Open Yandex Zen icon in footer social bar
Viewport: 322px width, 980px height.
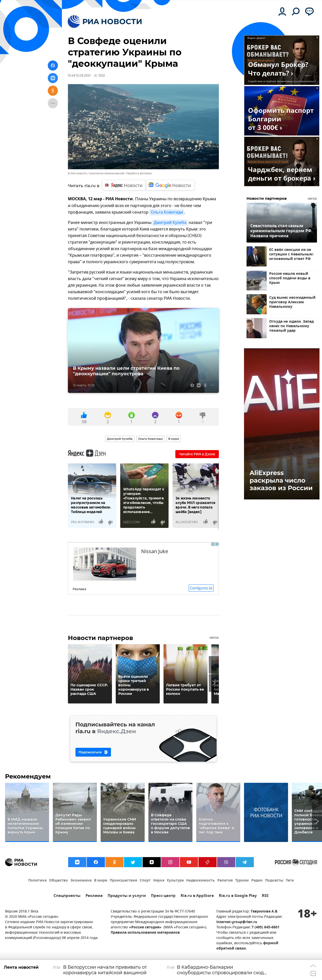coord(152,862)
